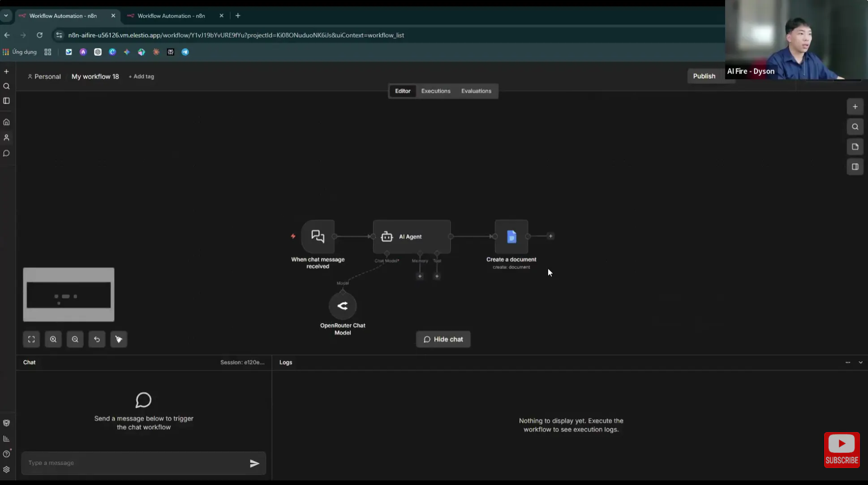Fit the workflow canvas to view
Screen dimensions: 868x485
click(x=31, y=339)
